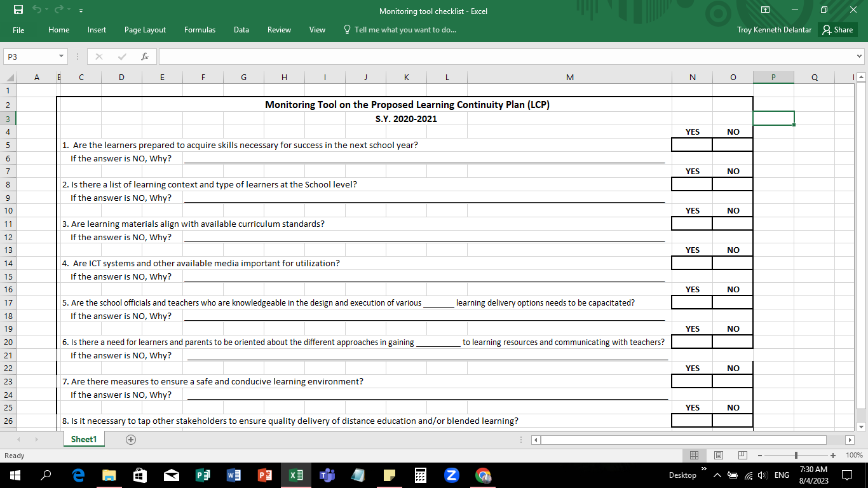Click the YES box for question 4

[x=692, y=263]
